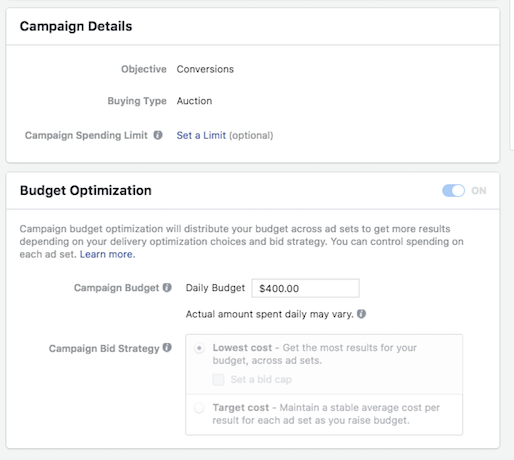Screen dimensions: 514x460
Task: Select the 'Conversions' objective value
Action: click(205, 69)
